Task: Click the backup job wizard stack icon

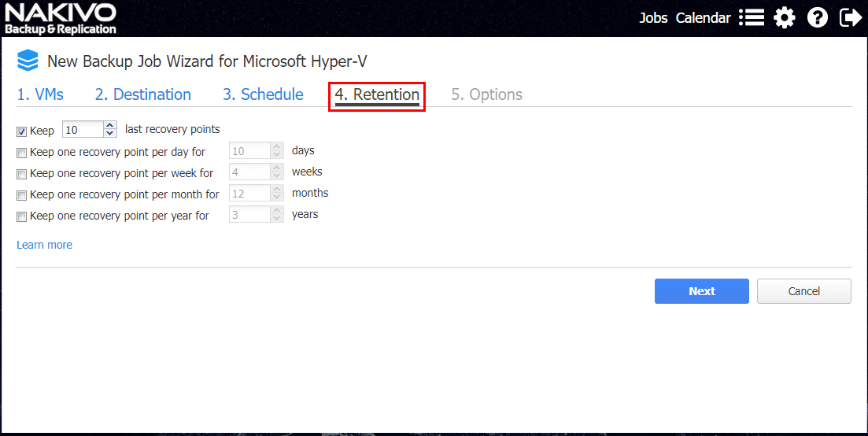Action: click(28, 61)
